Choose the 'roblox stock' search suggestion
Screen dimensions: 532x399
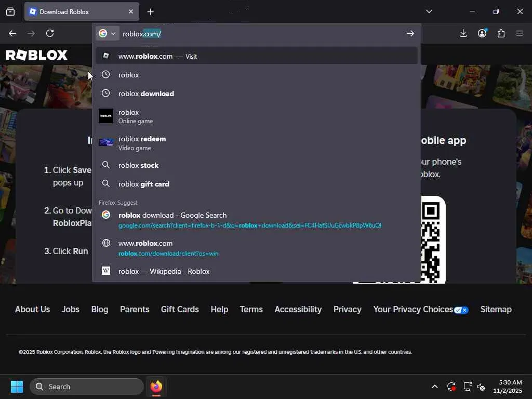tap(257, 165)
